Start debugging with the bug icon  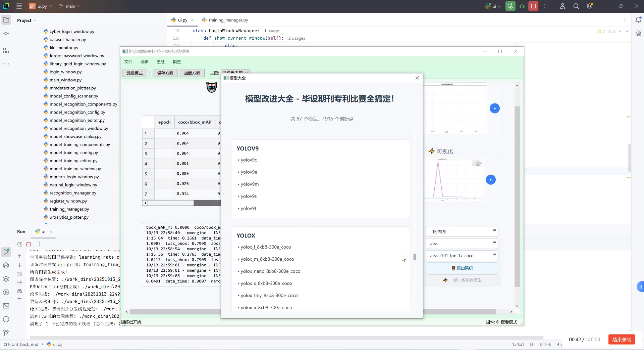pyautogui.click(x=522, y=6)
